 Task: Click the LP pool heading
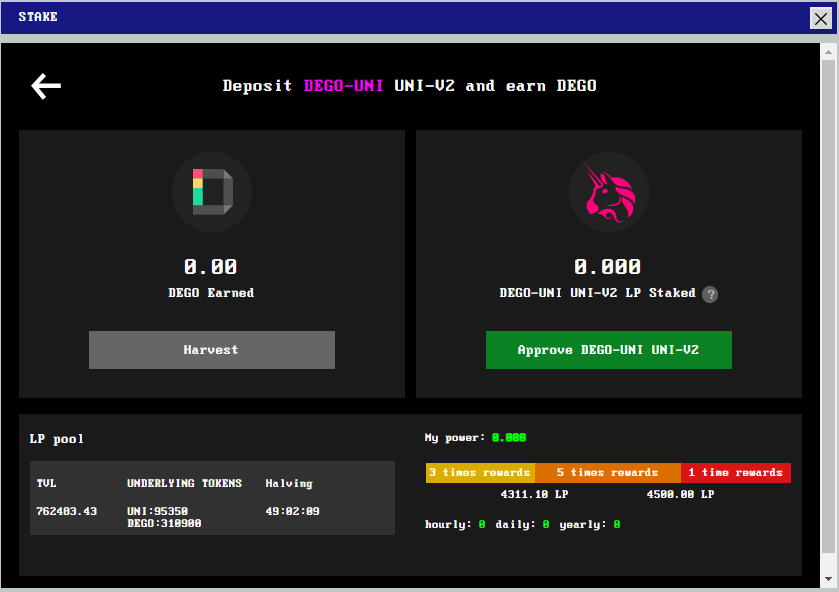tap(57, 439)
